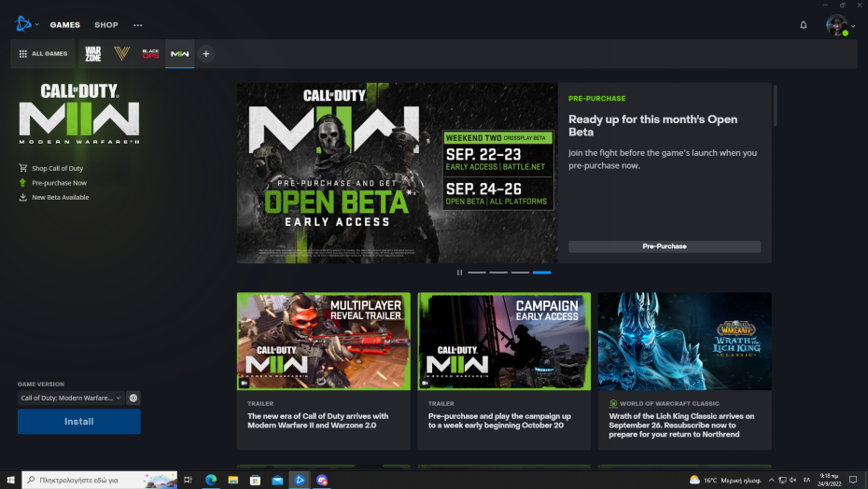Screen dimensions: 868x489
Task: Click the muted volume tray icon
Action: tap(792, 481)
